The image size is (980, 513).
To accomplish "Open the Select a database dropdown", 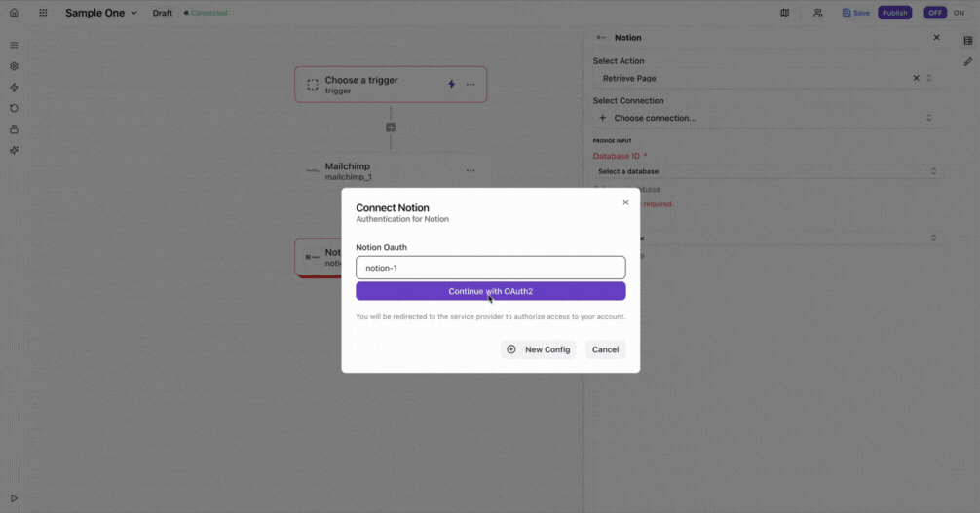I will pyautogui.click(x=766, y=171).
